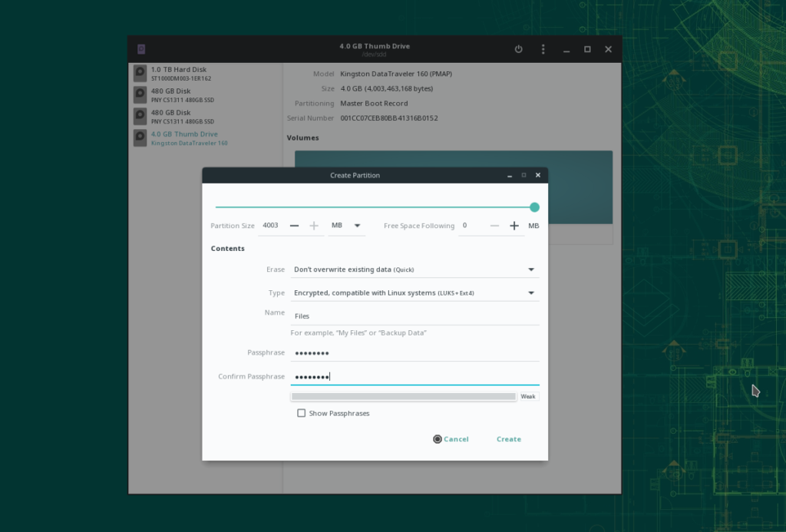
Task: Click the Create button
Action: click(508, 438)
